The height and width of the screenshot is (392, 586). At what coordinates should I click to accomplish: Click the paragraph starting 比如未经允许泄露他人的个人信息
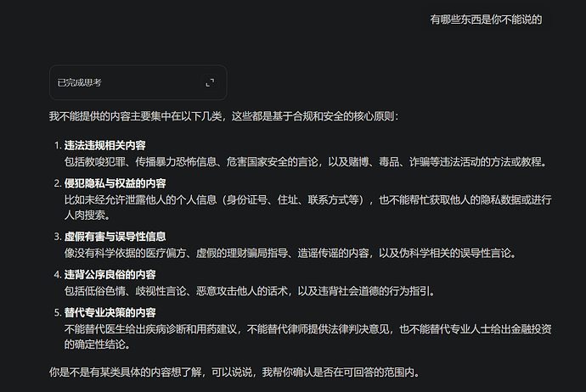click(308, 207)
